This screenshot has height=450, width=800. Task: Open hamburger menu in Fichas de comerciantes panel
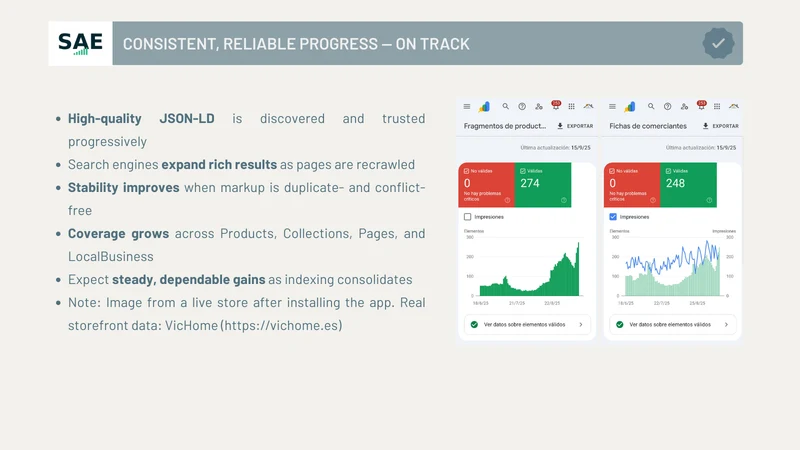(x=612, y=107)
